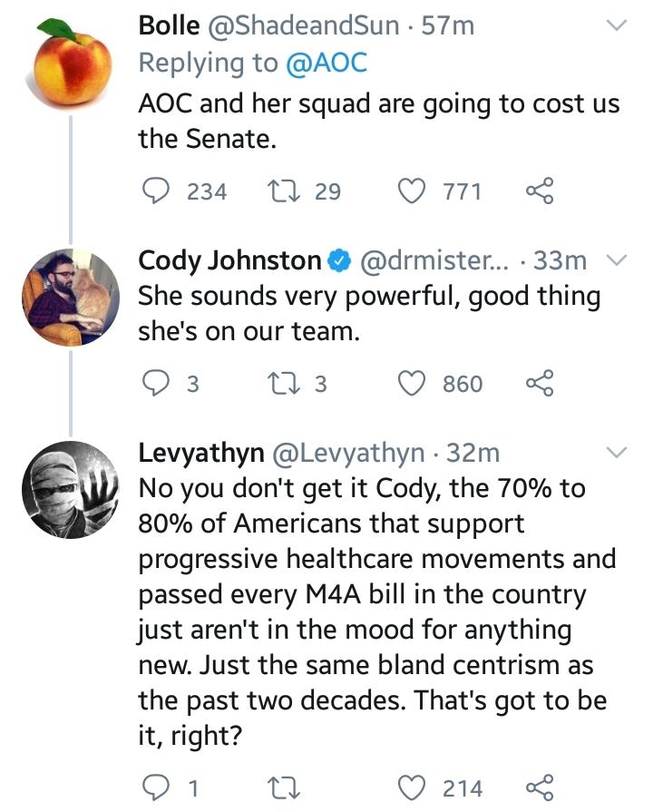View Bolle's peach profile picture

point(70,64)
